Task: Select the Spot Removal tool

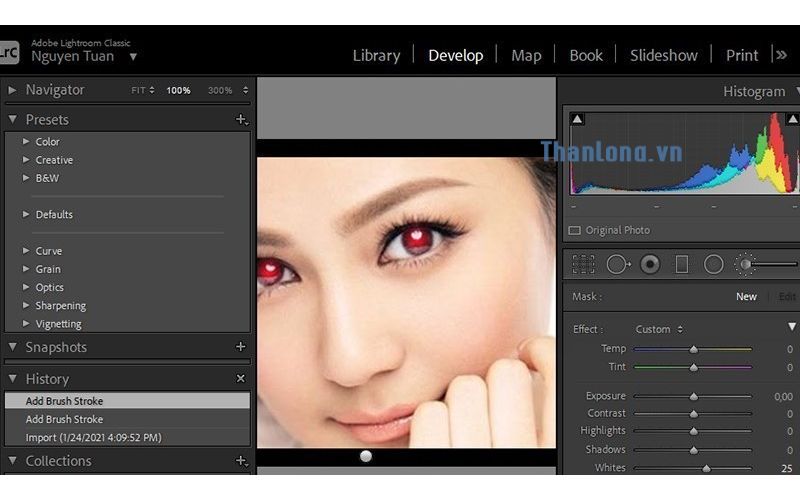Action: click(x=617, y=264)
